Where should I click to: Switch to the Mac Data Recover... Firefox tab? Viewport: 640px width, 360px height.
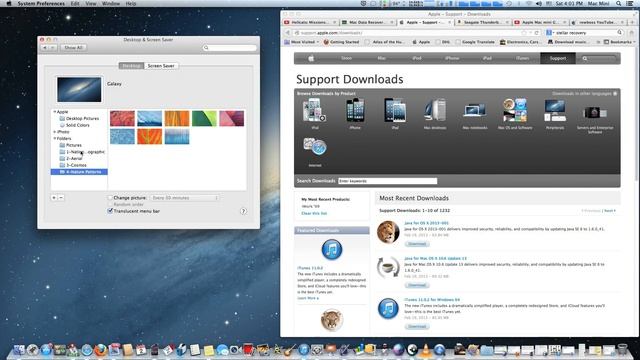point(368,22)
